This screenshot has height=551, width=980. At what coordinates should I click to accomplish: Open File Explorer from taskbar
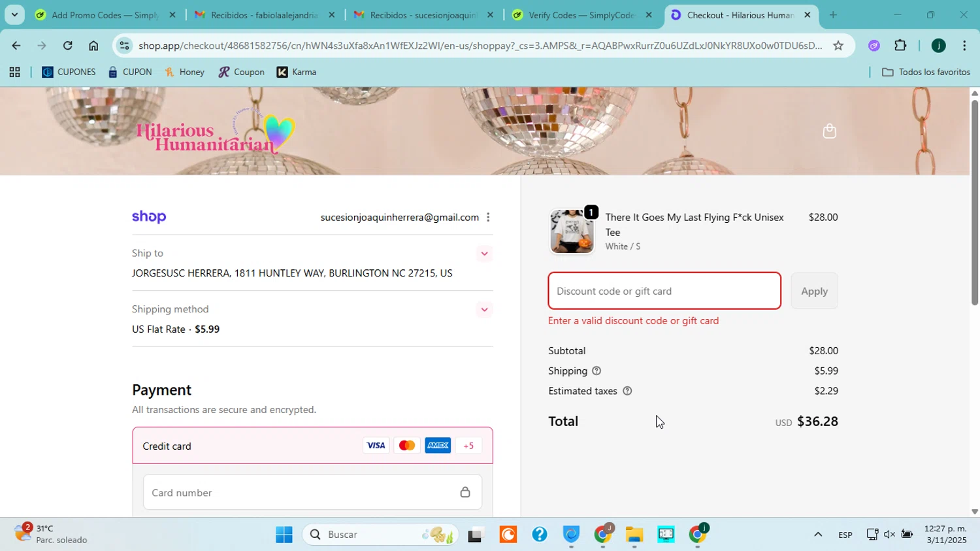coord(634,535)
